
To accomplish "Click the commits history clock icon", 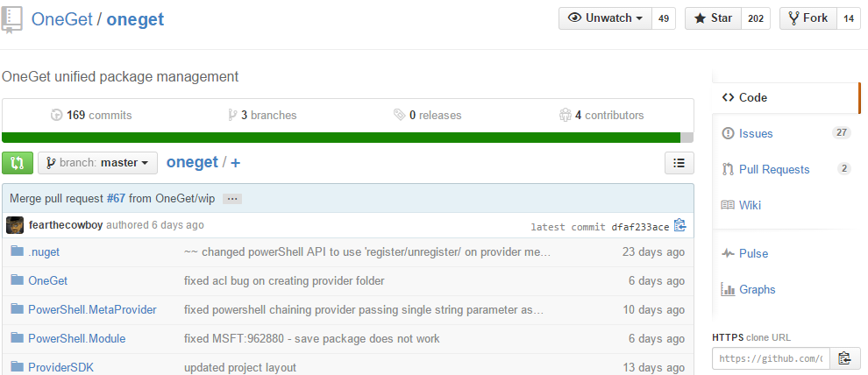I will pyautogui.click(x=56, y=115).
